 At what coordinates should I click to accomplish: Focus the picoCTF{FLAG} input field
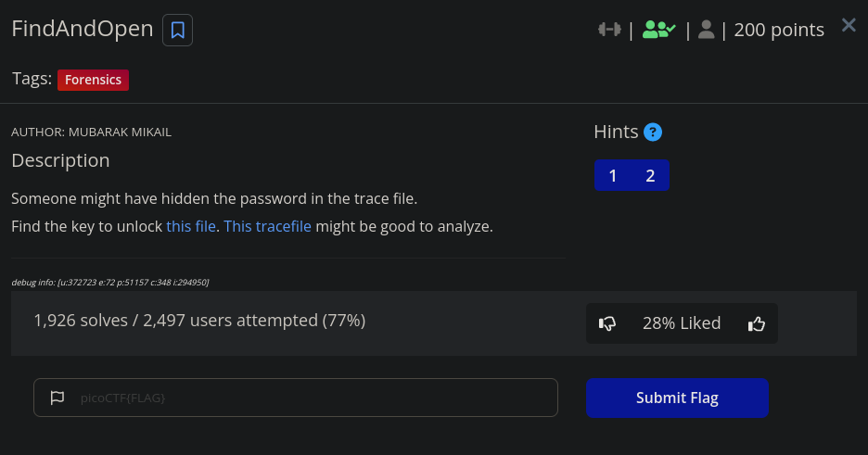coord(296,398)
